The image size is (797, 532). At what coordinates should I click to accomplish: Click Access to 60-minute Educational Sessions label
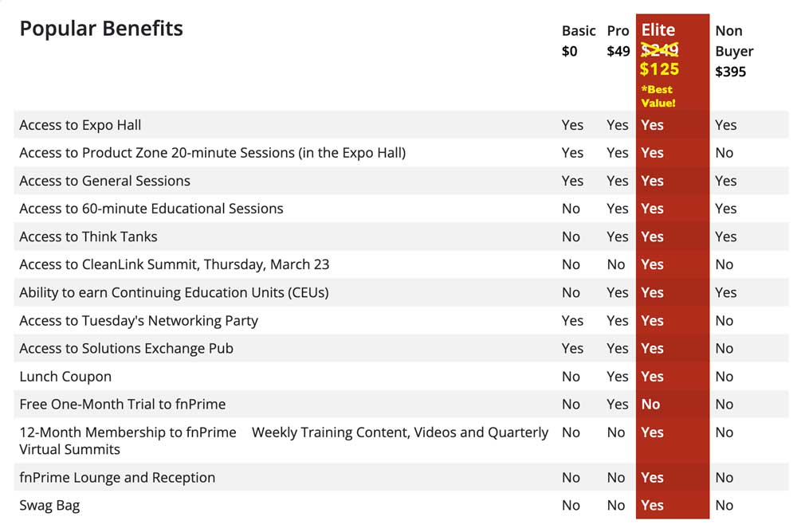pos(151,209)
